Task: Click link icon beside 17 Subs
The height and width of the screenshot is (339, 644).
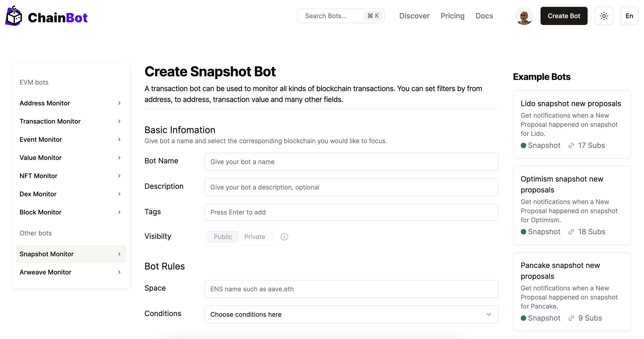Action: click(571, 145)
